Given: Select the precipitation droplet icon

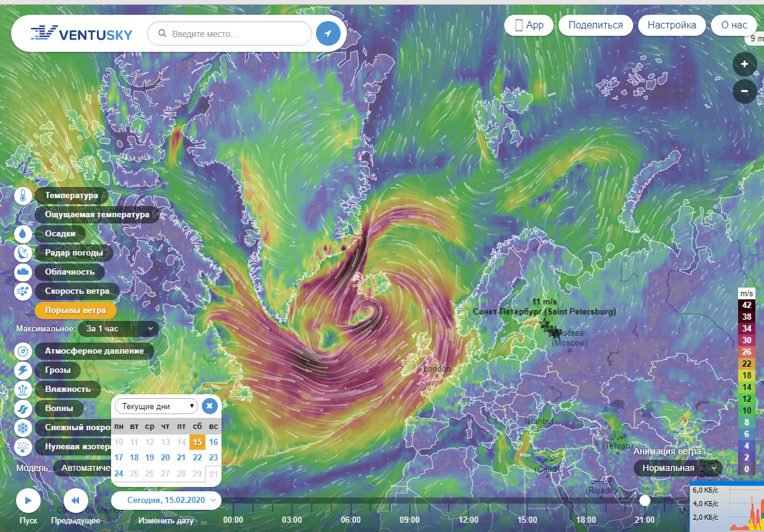Looking at the screenshot, I should [x=23, y=234].
